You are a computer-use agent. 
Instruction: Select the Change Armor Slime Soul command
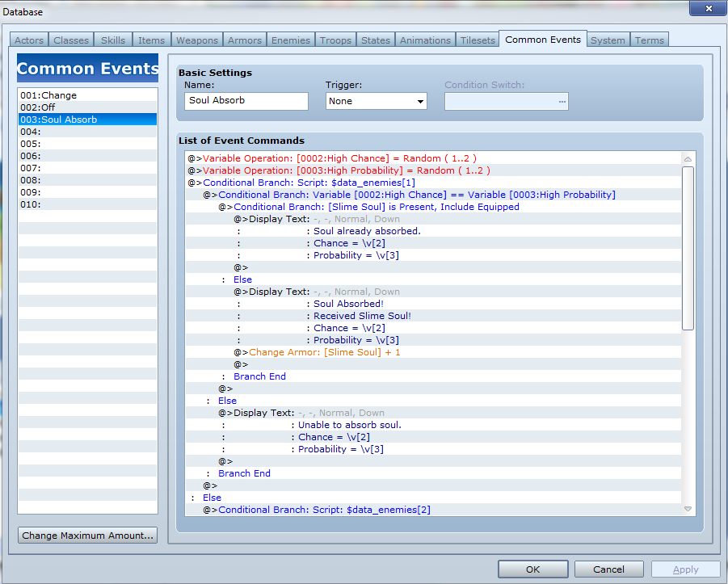324,352
